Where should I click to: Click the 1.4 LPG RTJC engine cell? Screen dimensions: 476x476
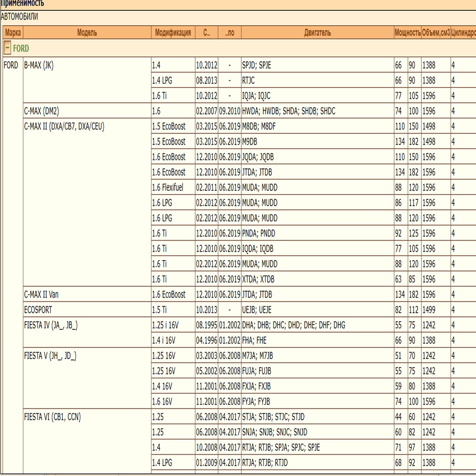248,80
